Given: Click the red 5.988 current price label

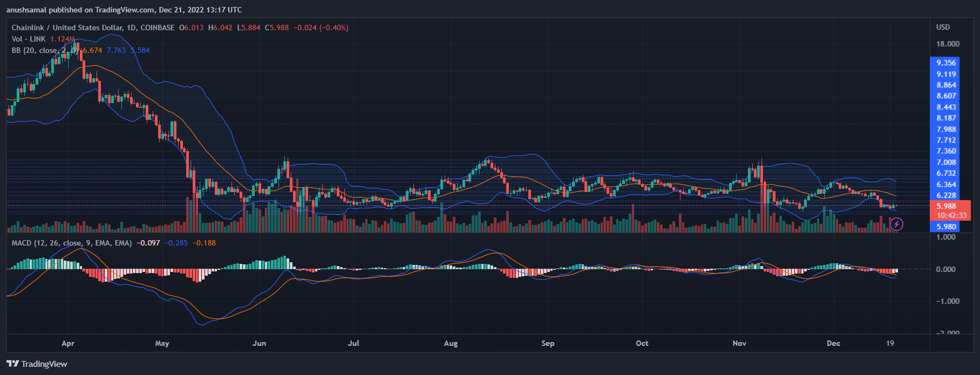Looking at the screenshot, I should pyautogui.click(x=947, y=206).
